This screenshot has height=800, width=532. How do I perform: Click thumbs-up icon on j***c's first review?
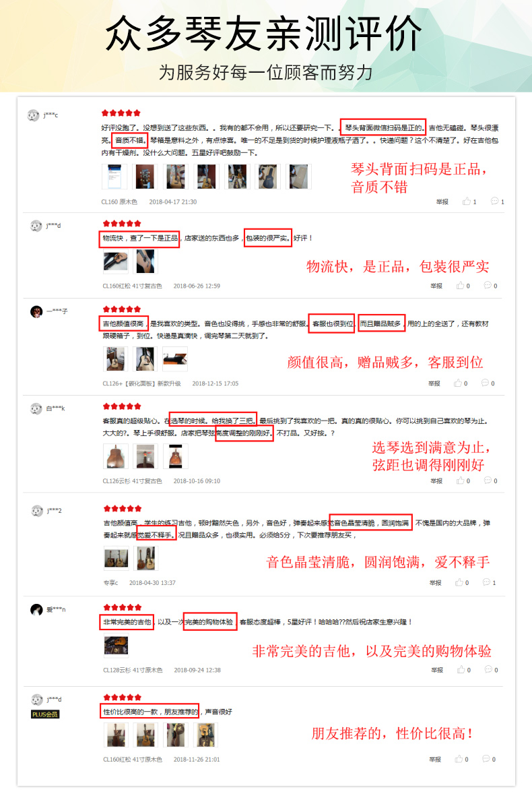(x=466, y=202)
